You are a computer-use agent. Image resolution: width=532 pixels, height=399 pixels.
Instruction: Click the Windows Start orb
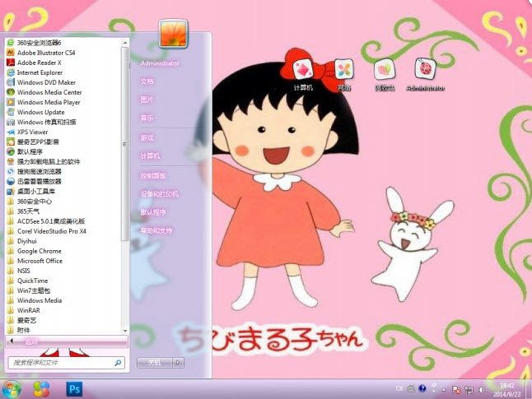pyautogui.click(x=12, y=389)
